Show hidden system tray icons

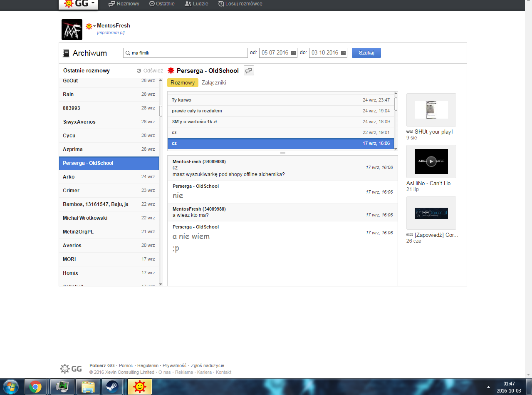490,388
